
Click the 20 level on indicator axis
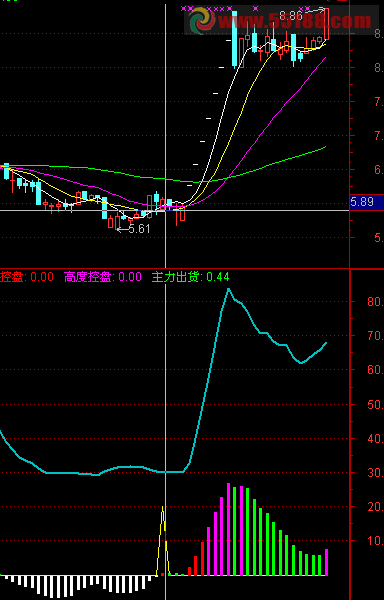[376, 507]
